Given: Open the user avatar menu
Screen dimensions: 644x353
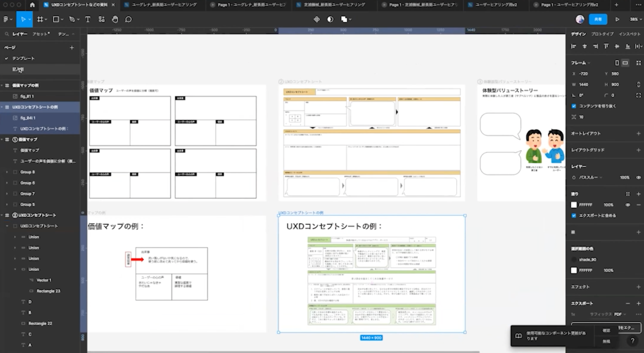Looking at the screenshot, I should (580, 19).
